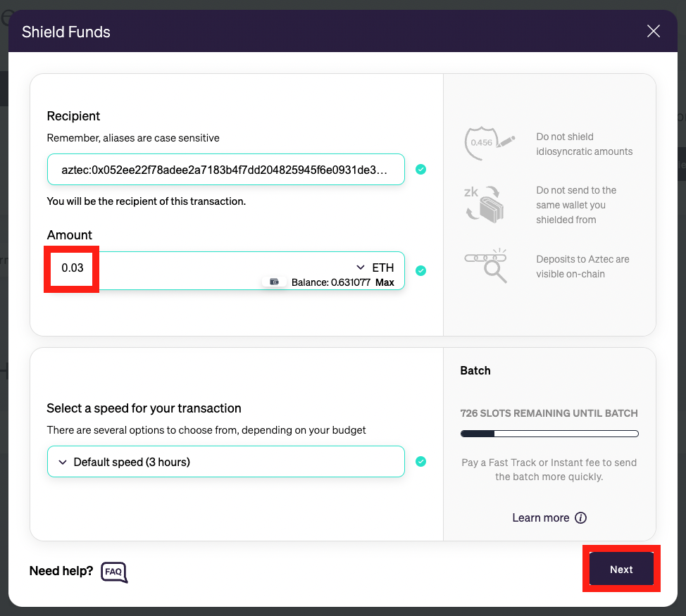686x616 pixels.
Task: Click 'Remember, aliases are case sensitive' note
Action: pyautogui.click(x=133, y=138)
